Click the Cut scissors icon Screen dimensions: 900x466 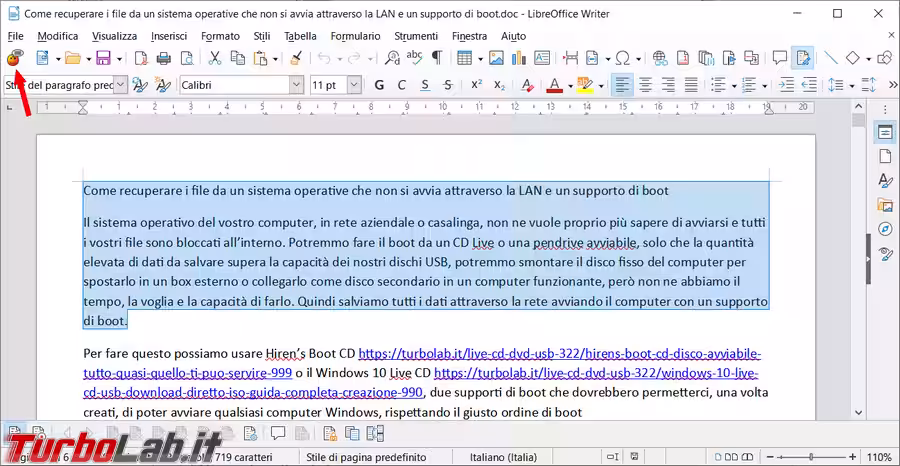pos(214,58)
